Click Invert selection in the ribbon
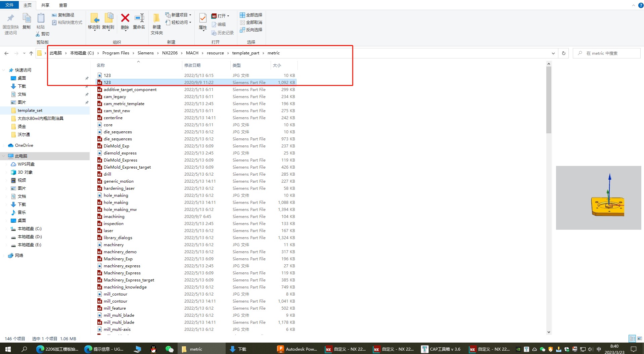Viewport: 644px width, 354px height. [x=251, y=30]
